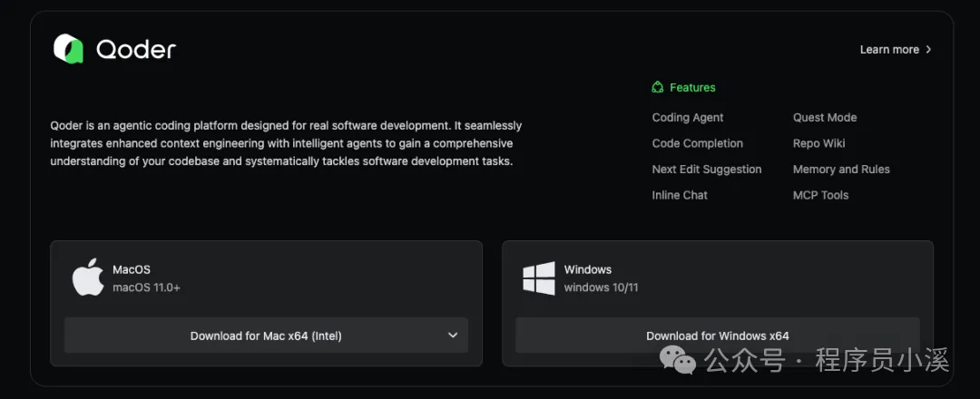
Task: Click the Features heading
Action: tap(692, 87)
